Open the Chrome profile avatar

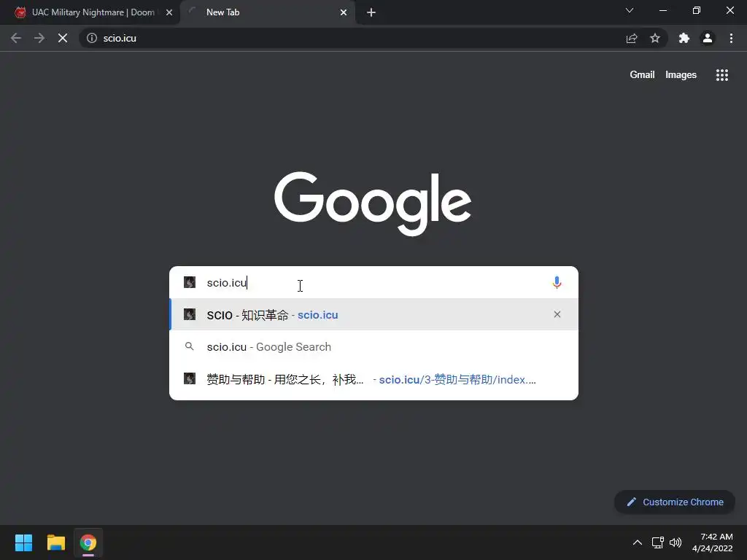[x=708, y=38]
